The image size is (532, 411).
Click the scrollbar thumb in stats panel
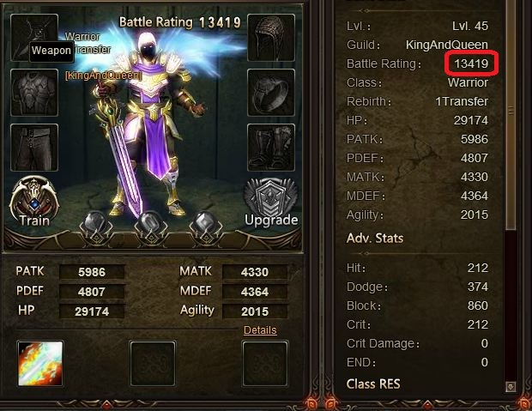511,112
